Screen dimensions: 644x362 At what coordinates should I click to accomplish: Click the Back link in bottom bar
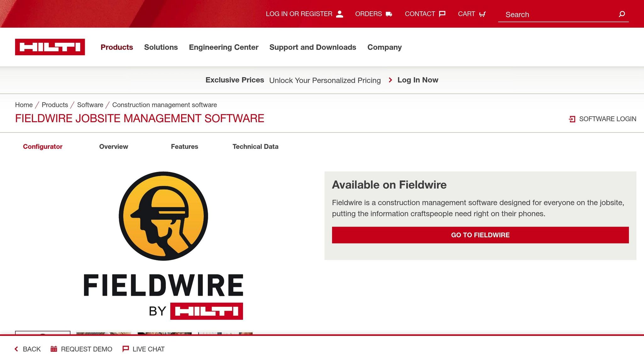point(28,349)
